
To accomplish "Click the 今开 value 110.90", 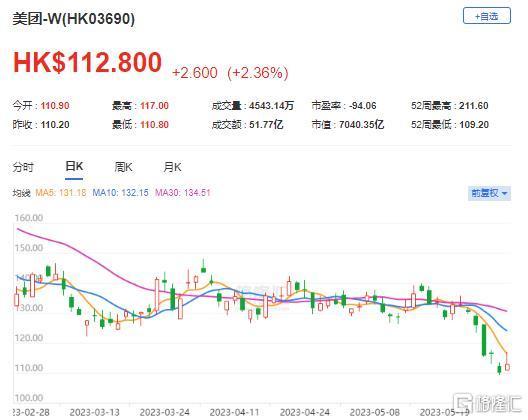I will (x=55, y=106).
